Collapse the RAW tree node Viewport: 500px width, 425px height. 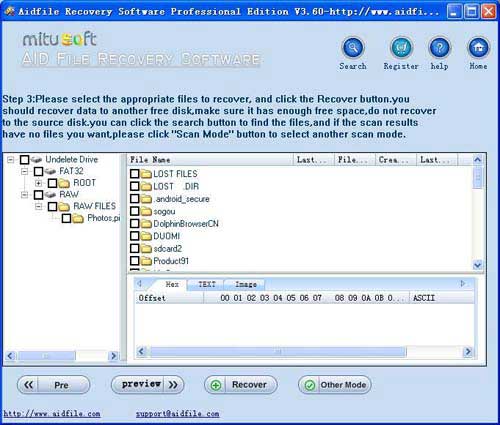(x=24, y=195)
